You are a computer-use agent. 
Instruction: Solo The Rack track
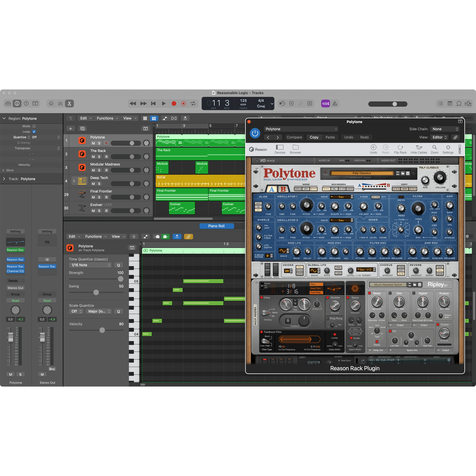(x=99, y=157)
